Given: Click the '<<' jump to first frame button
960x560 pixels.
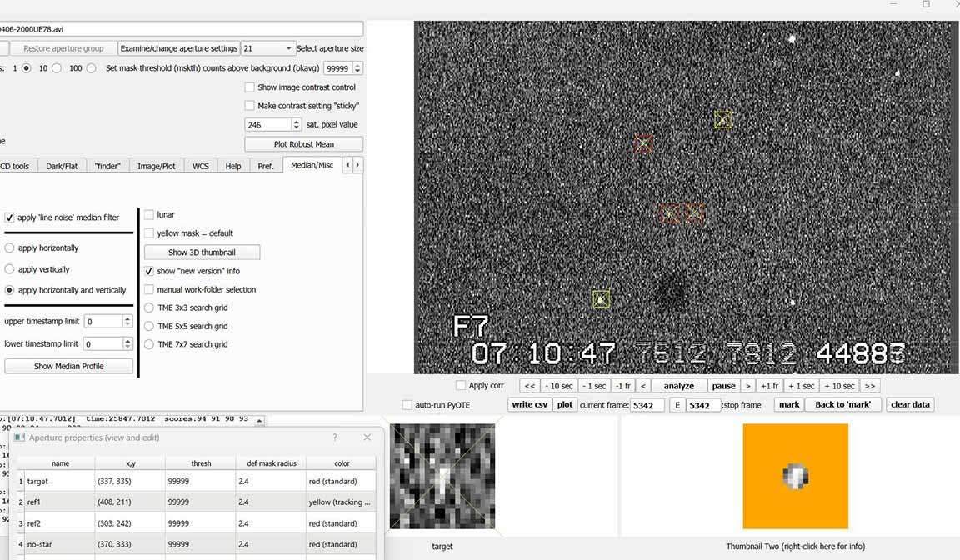Looking at the screenshot, I should [529, 386].
